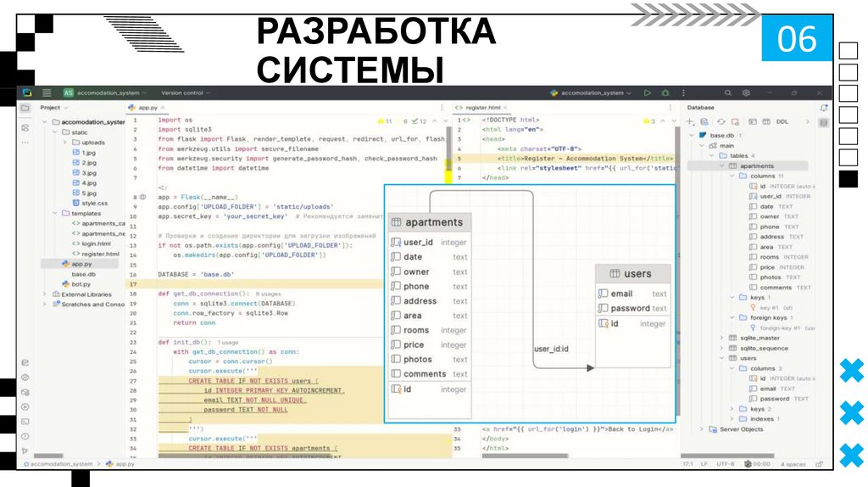The image size is (868, 487).
Task: Select the user_id column in Database tree
Action: [x=780, y=196]
